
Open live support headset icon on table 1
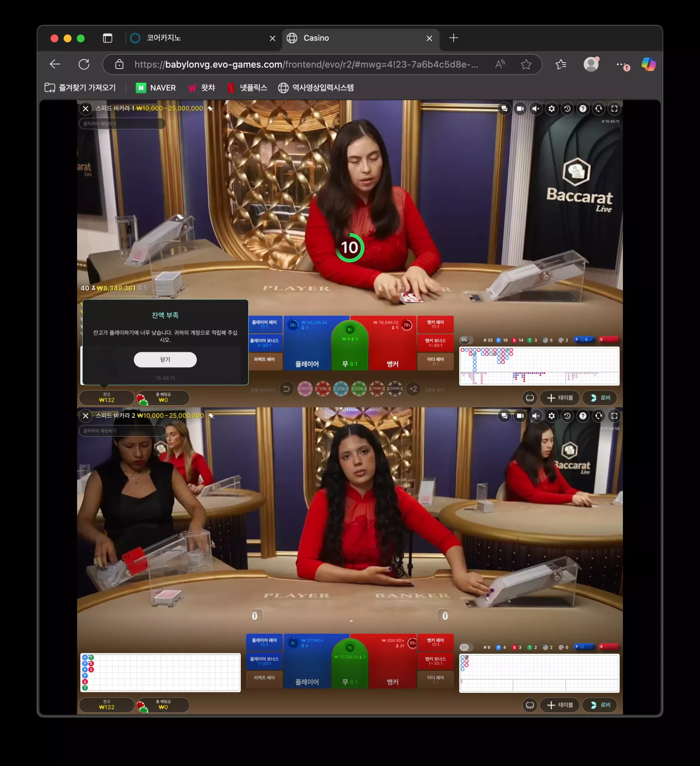point(598,109)
